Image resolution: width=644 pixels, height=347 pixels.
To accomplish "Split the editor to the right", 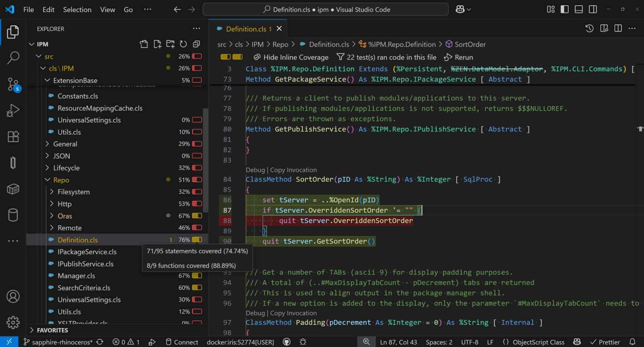I will (618, 28).
